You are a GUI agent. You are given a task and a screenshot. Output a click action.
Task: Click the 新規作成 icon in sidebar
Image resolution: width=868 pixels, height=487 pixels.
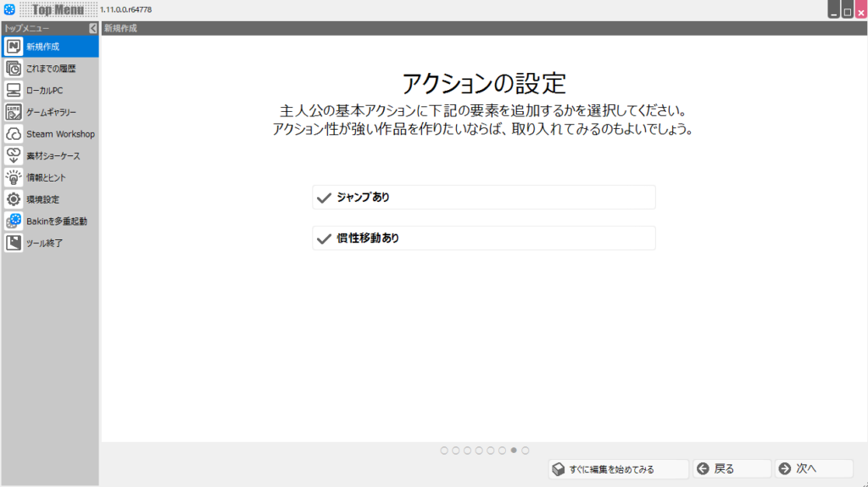click(14, 47)
